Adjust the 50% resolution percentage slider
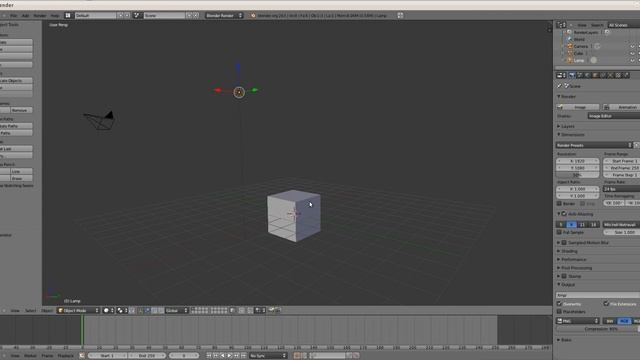640x360 pixels. [x=578, y=175]
